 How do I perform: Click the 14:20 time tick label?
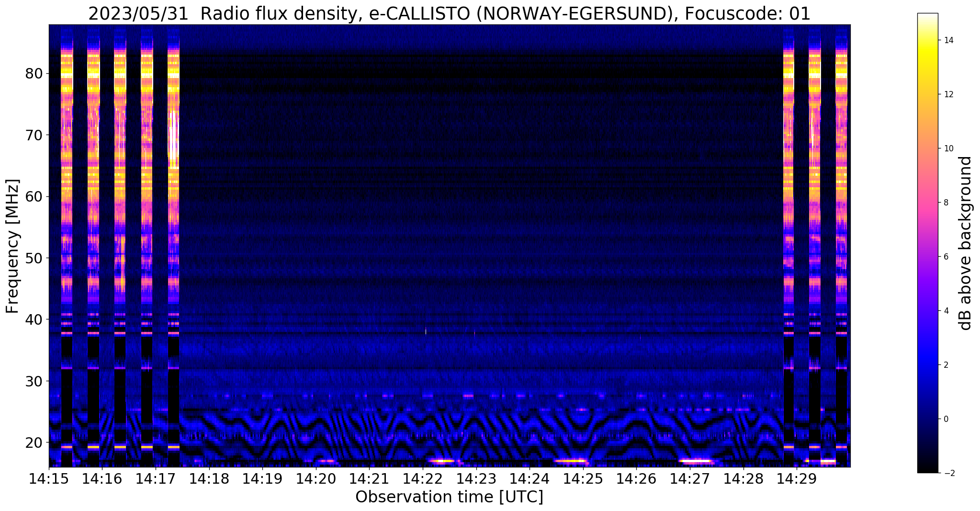pos(316,479)
